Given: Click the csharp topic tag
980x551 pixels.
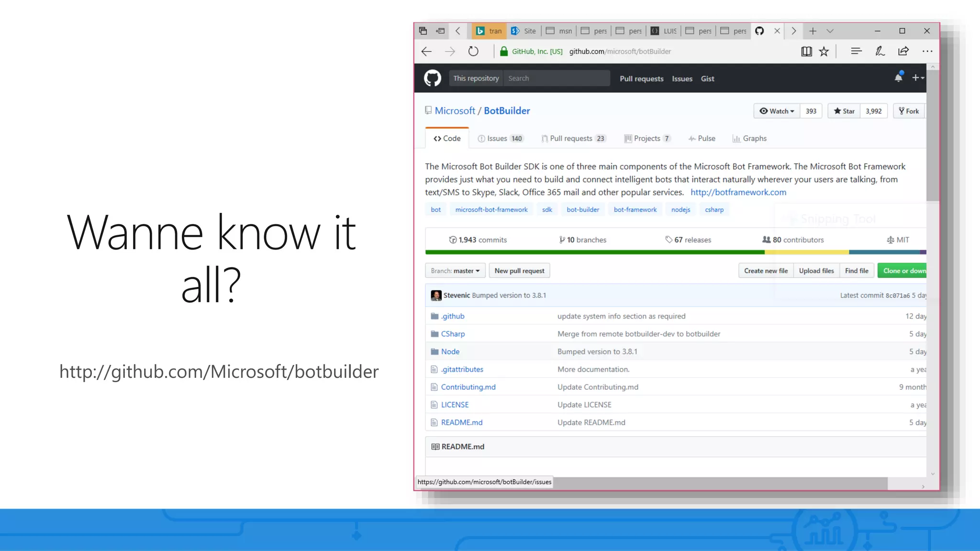Looking at the screenshot, I should point(714,209).
